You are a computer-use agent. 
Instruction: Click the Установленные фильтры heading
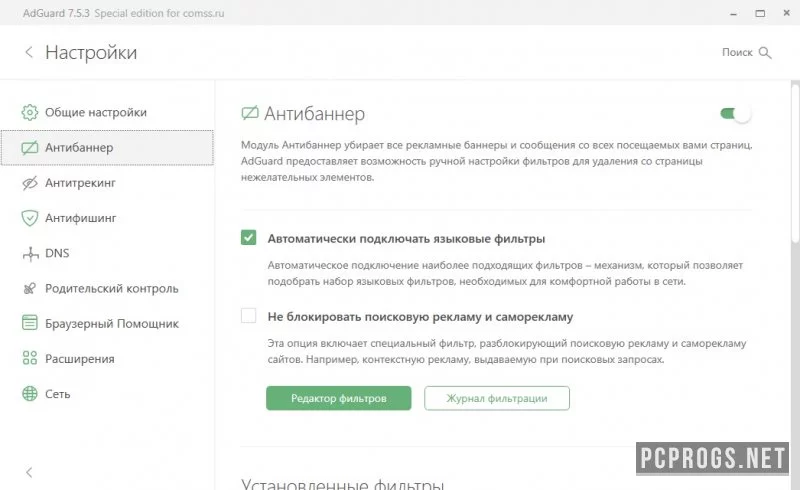pyautogui.click(x=342, y=483)
